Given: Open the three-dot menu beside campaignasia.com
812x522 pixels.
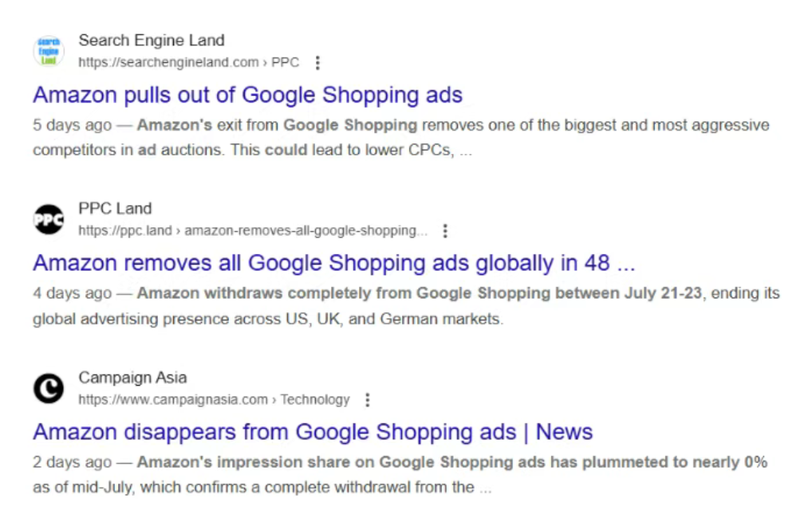Looking at the screenshot, I should pyautogui.click(x=367, y=400).
